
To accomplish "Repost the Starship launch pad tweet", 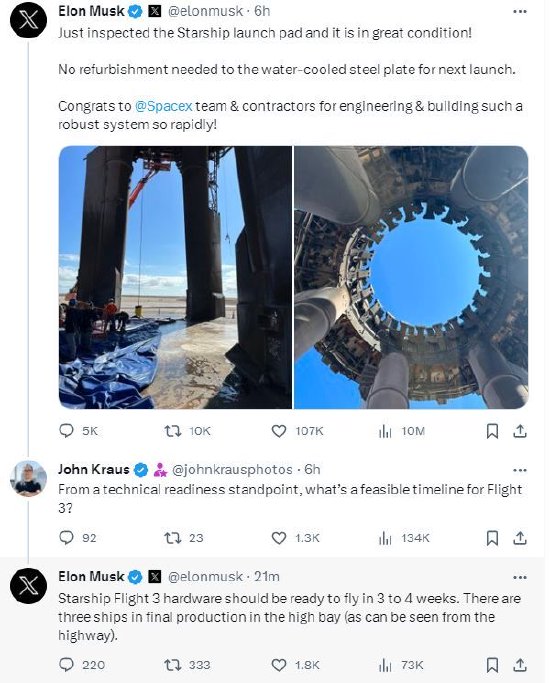I will (x=172, y=431).
